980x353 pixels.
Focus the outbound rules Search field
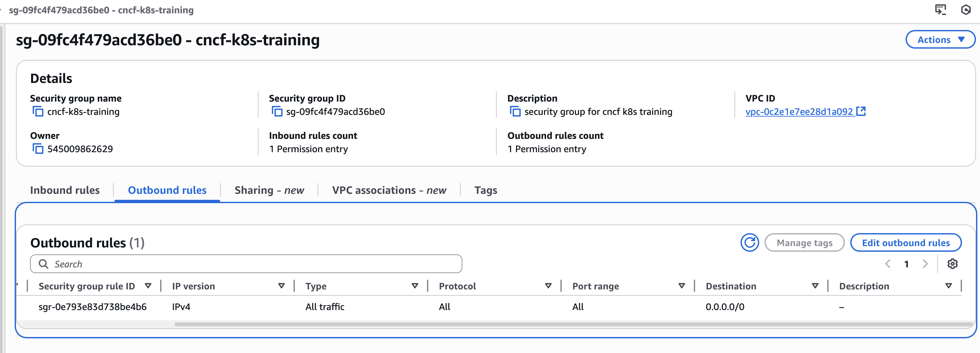(x=251, y=264)
